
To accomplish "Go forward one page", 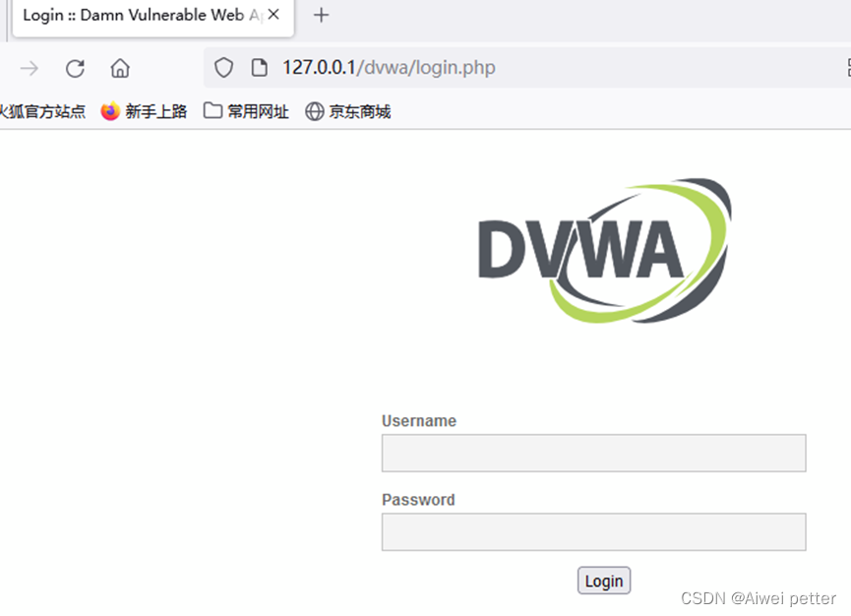I will [x=30, y=68].
